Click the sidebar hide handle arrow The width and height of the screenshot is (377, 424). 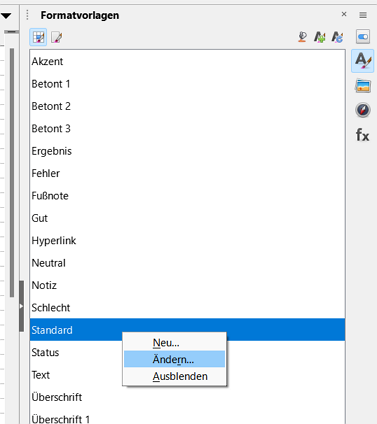[21, 306]
